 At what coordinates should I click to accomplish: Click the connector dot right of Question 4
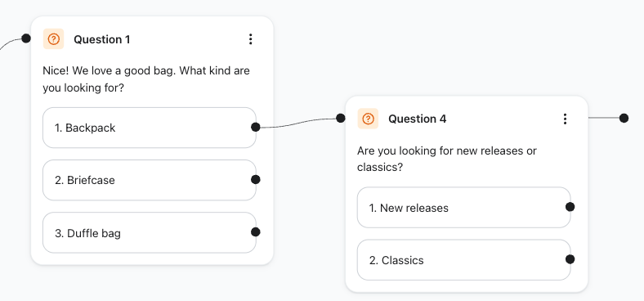pyautogui.click(x=624, y=118)
